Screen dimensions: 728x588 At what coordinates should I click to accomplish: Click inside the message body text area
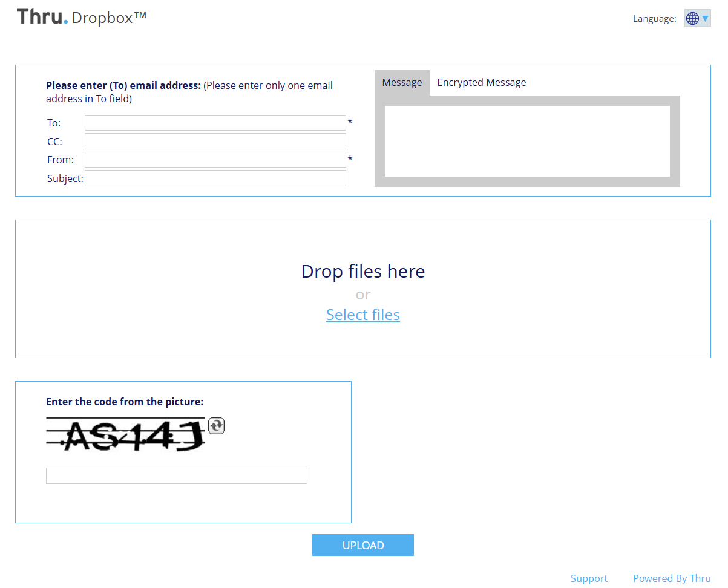pos(526,141)
